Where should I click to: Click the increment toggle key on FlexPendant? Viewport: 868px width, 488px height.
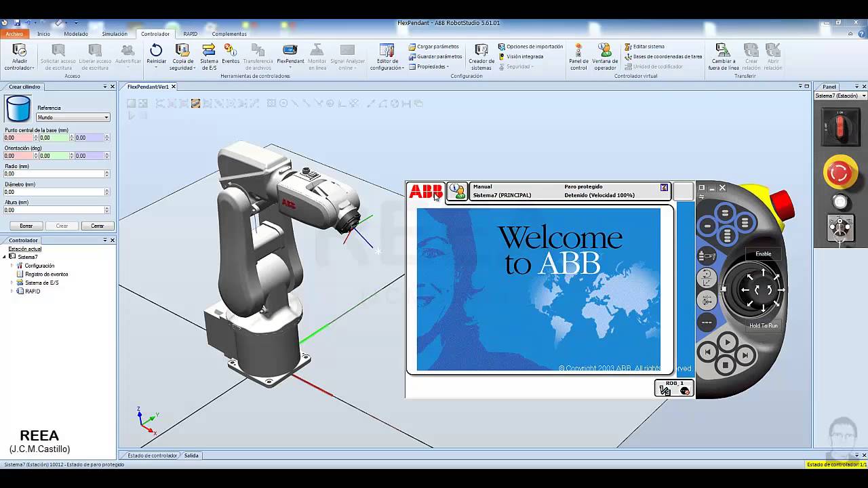[x=707, y=323]
